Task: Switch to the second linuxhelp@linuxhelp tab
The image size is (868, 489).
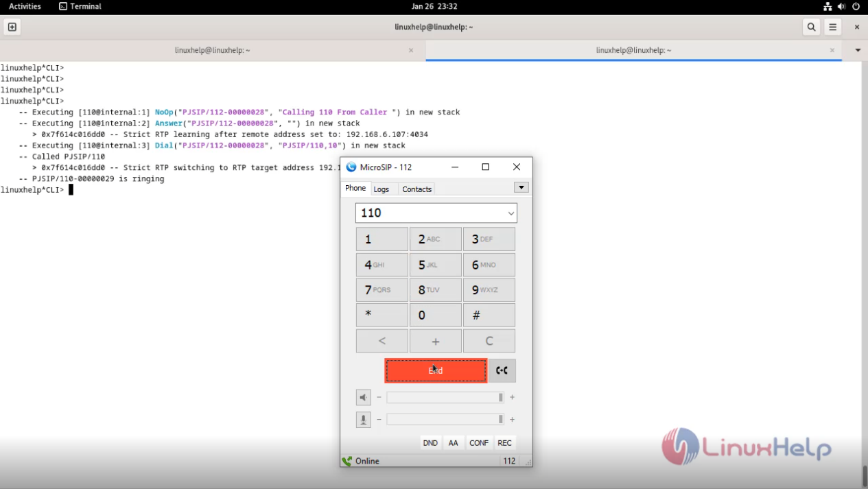Action: click(x=633, y=50)
